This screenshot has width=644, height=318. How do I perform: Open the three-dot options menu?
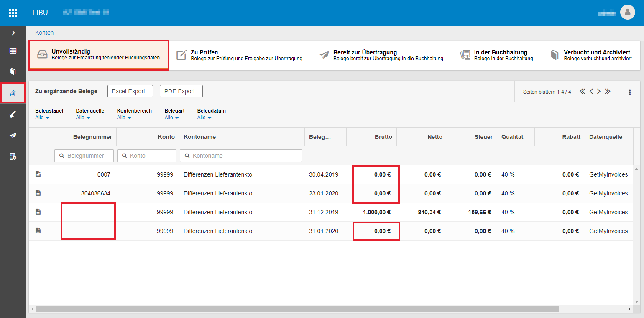pyautogui.click(x=630, y=92)
